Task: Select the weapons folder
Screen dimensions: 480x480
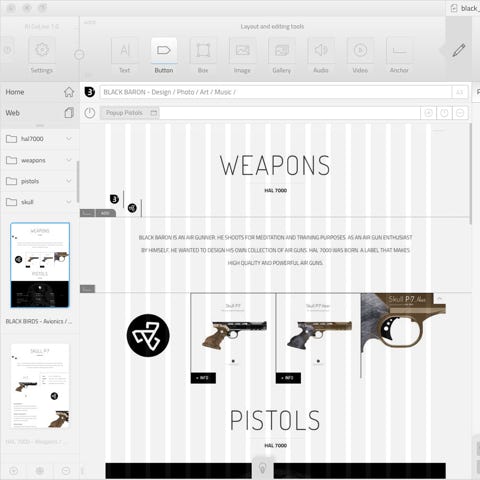Action: coord(39,160)
